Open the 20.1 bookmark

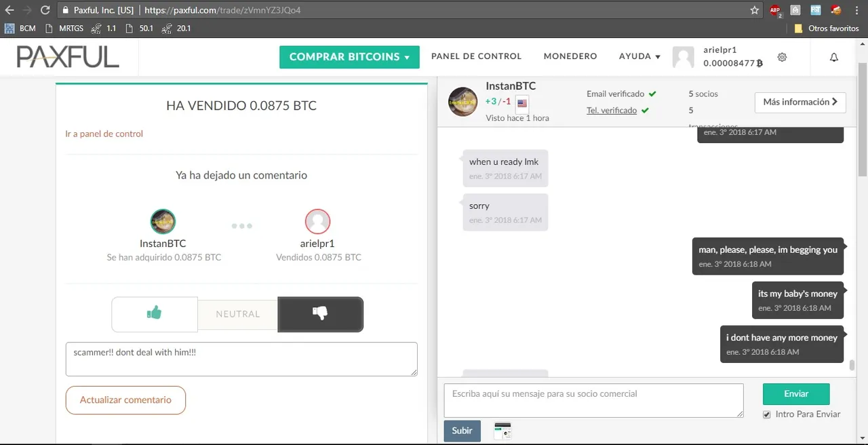point(176,28)
